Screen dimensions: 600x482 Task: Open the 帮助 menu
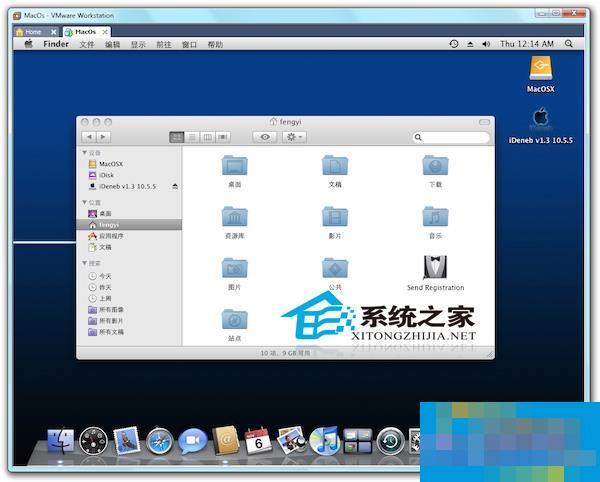click(x=215, y=44)
